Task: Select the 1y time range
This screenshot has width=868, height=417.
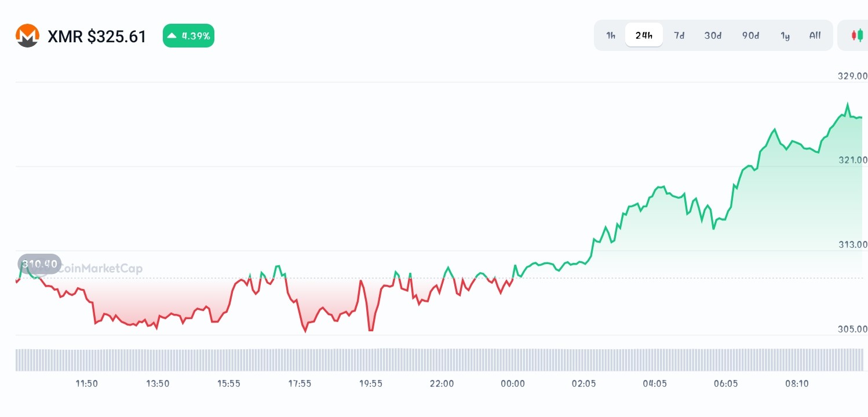Action: tap(785, 35)
